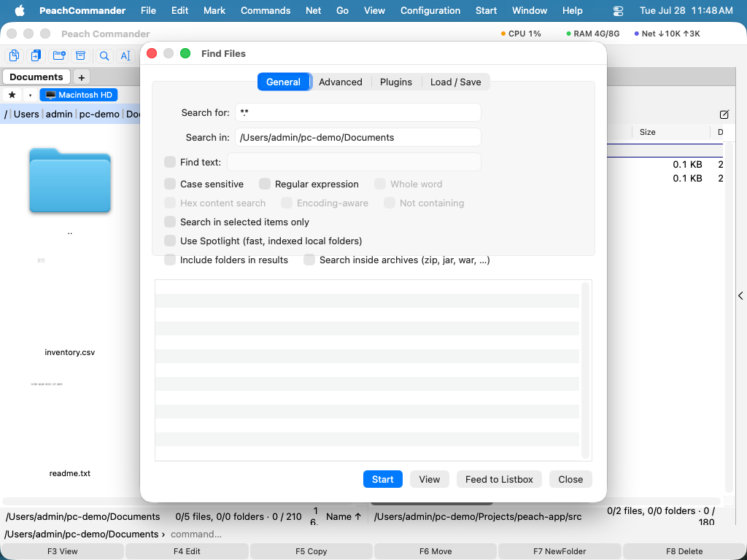Click the F5 Copy function button
This screenshot has width=747, height=560.
click(311, 551)
